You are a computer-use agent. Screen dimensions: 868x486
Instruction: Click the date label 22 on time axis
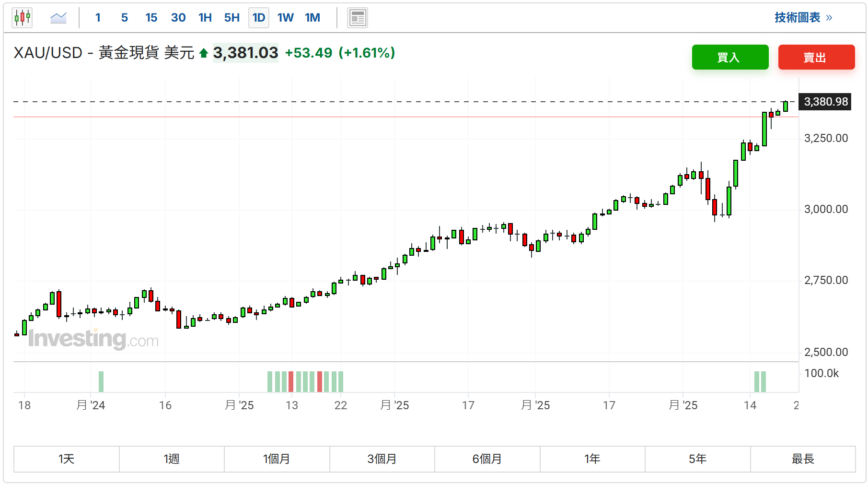341,405
